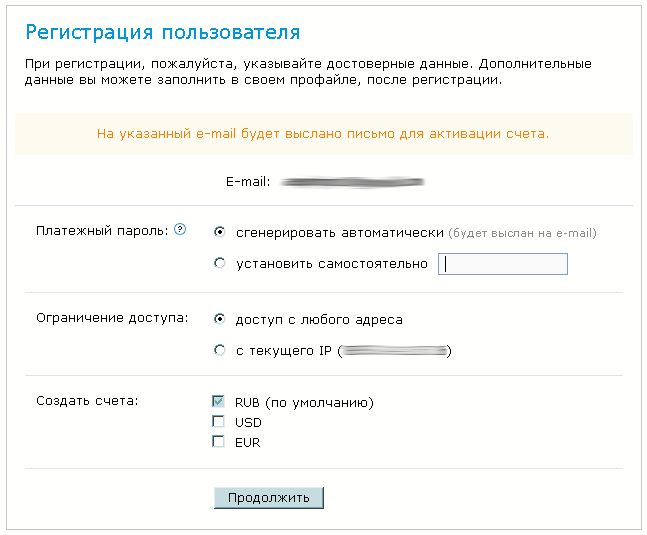Viewport: 647px width, 535px height.
Task: Click the help icon beside Платежный пароль
Action: pos(180,230)
